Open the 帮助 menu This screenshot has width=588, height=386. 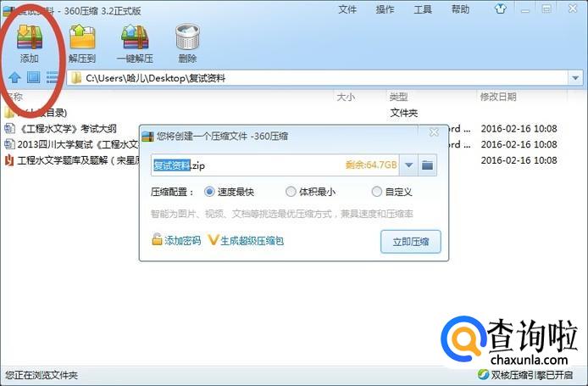pyautogui.click(x=461, y=9)
